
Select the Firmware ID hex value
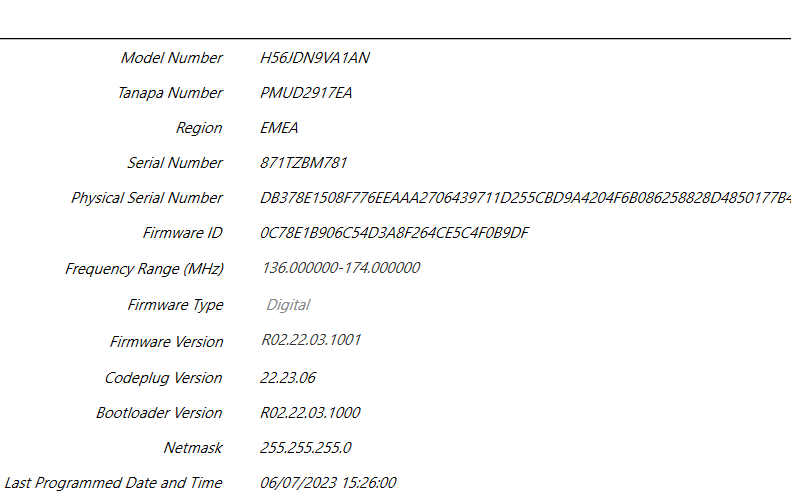click(x=394, y=233)
